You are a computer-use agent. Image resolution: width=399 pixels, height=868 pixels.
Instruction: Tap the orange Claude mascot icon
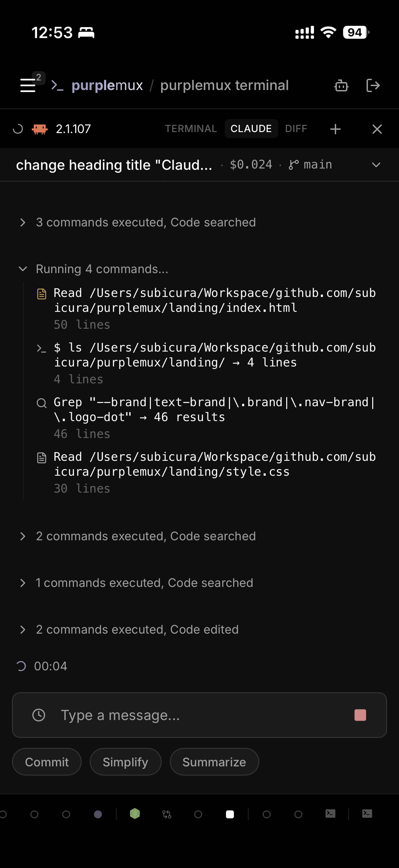(40, 129)
